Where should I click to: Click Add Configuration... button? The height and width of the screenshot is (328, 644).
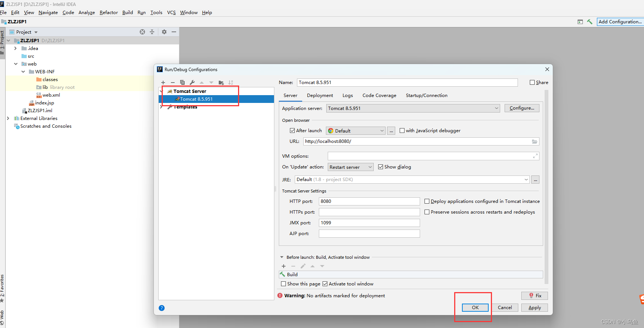(620, 22)
